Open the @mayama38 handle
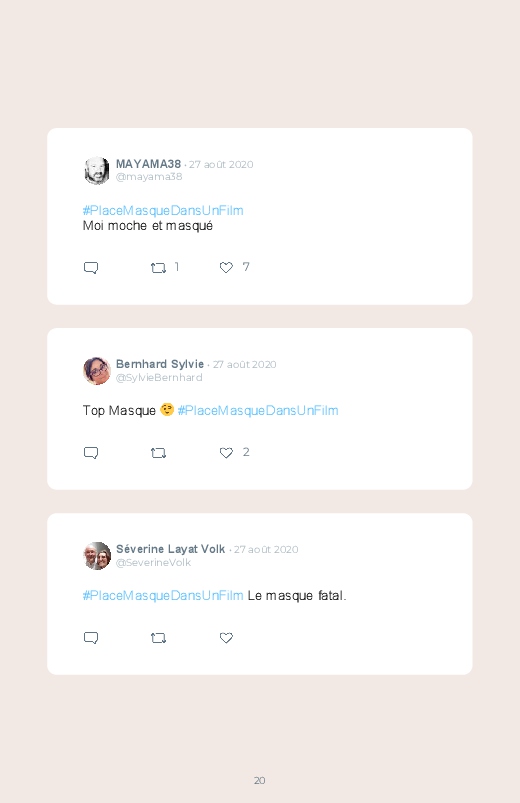520x803 pixels. pyautogui.click(x=149, y=177)
